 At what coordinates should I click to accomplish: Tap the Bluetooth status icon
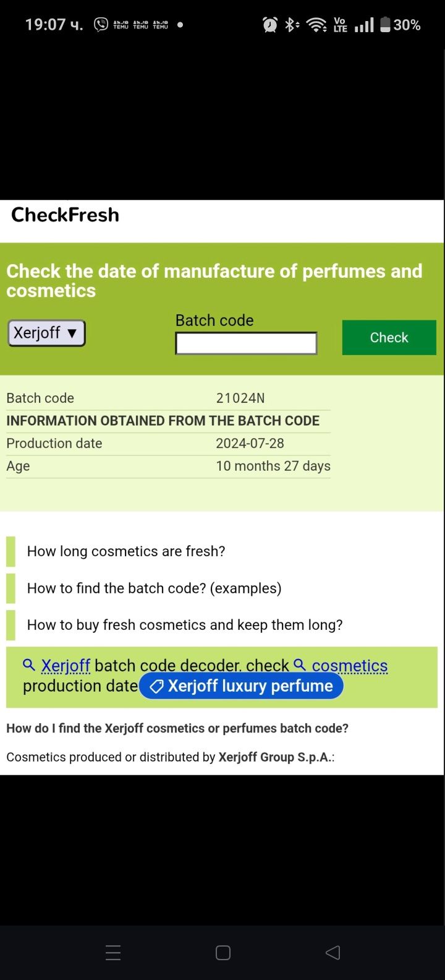292,25
